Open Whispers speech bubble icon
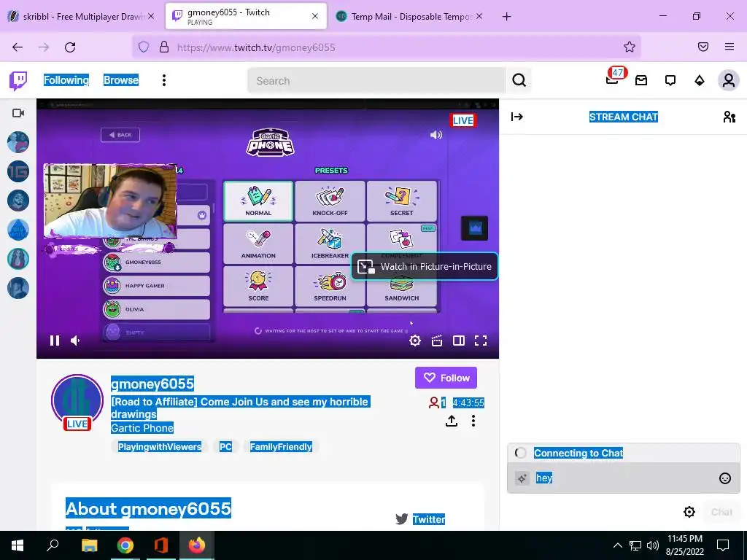This screenshot has width=747, height=560. coord(670,80)
